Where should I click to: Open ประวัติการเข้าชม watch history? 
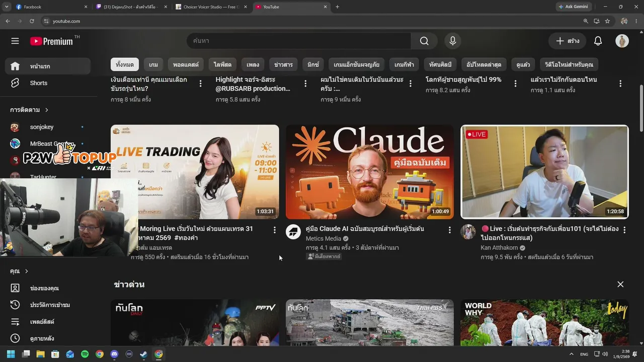48,305
